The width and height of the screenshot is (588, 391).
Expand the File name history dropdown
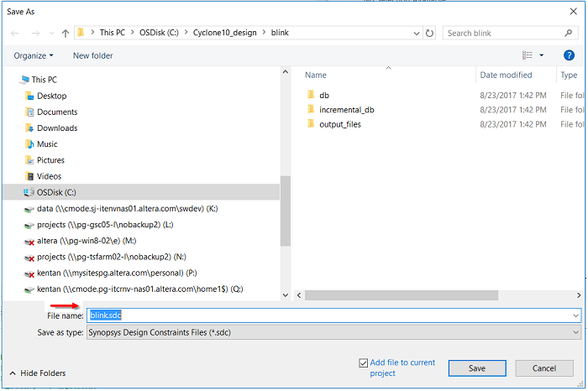click(x=575, y=315)
